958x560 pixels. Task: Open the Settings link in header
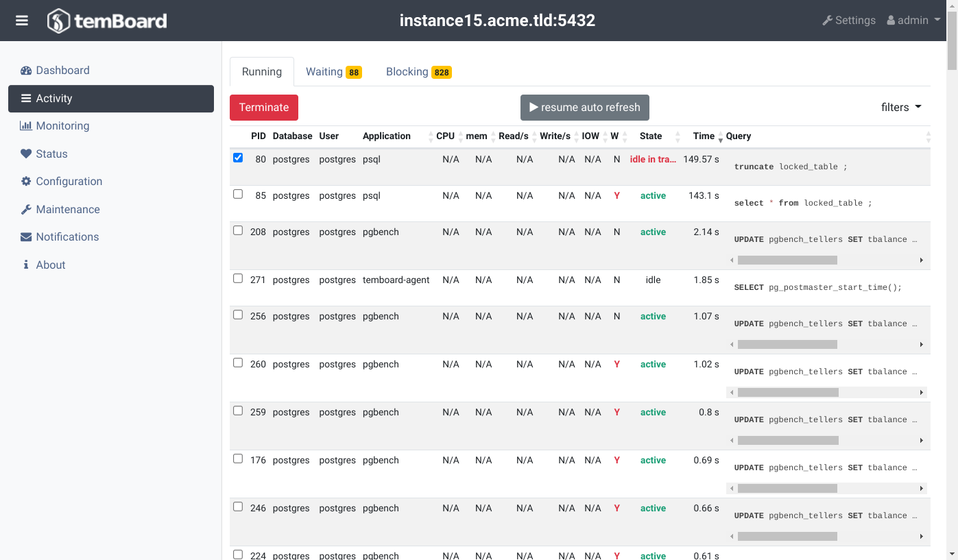click(849, 21)
